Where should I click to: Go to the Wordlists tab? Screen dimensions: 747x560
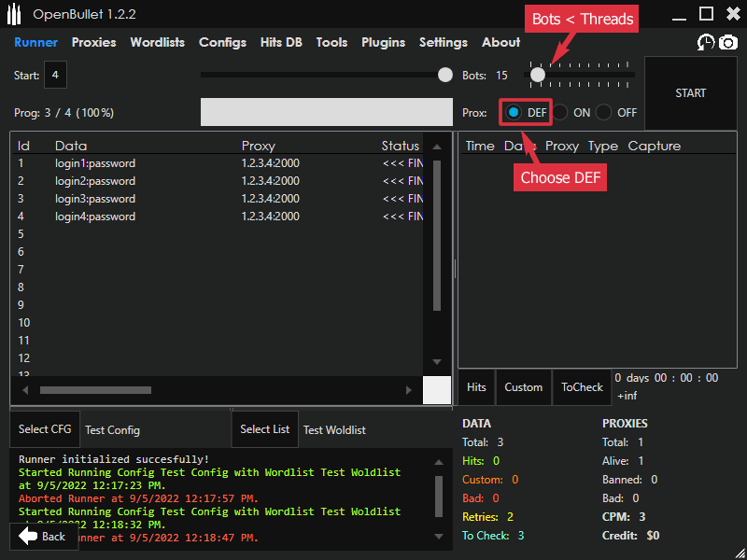[158, 42]
